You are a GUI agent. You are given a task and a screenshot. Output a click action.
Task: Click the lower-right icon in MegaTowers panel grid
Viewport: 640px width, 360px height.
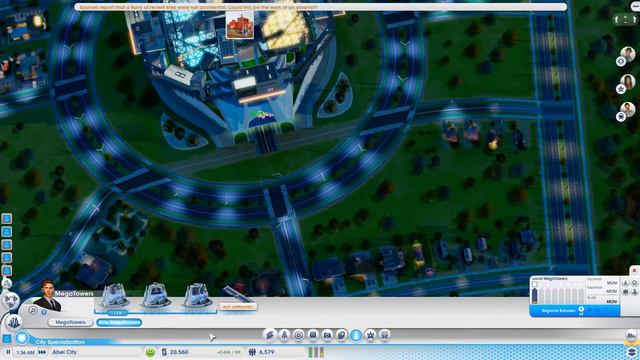(635, 292)
